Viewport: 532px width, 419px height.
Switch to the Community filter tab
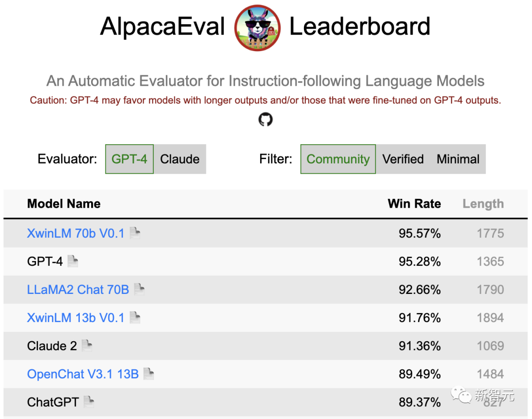(x=338, y=159)
